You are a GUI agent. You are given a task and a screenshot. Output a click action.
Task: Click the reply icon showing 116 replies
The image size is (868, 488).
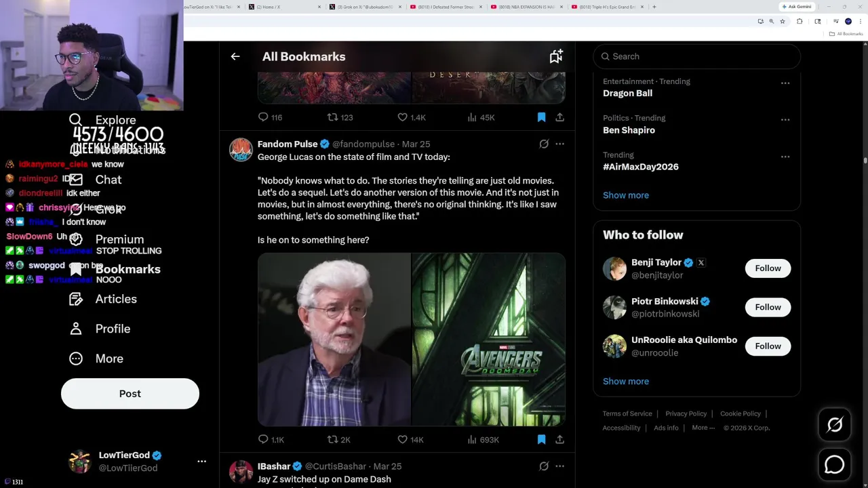(x=263, y=117)
